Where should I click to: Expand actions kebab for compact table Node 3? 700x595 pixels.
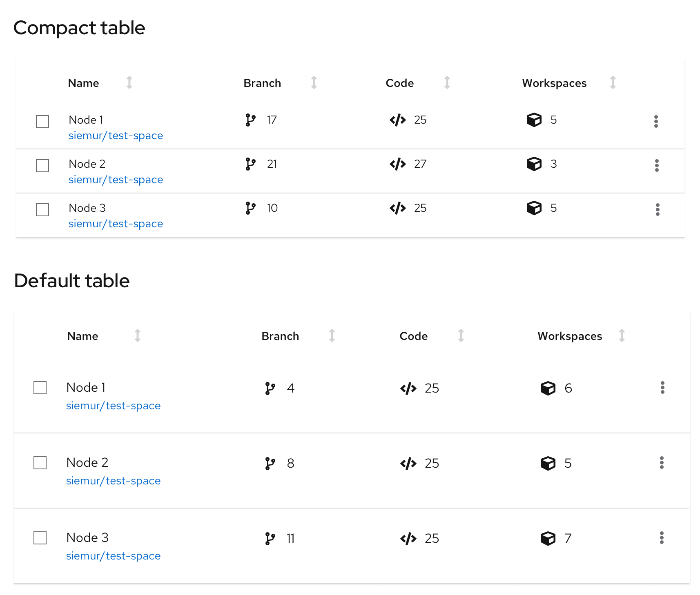657,209
